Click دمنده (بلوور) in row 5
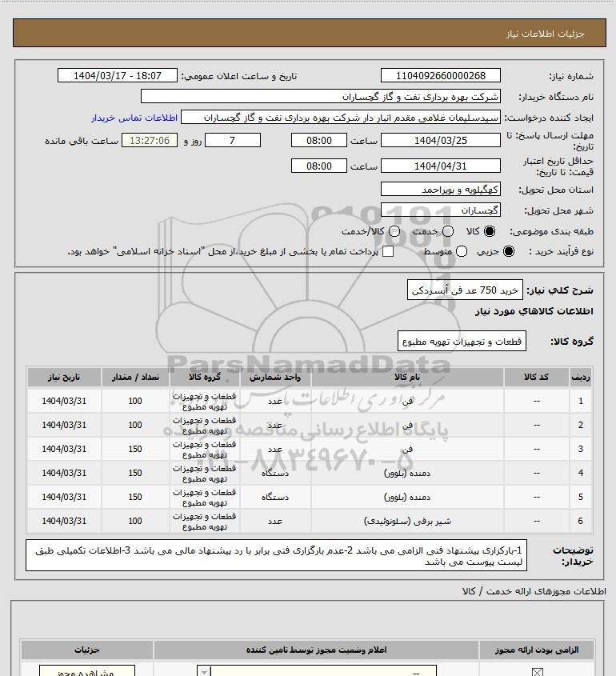This screenshot has width=616, height=676. click(x=407, y=497)
